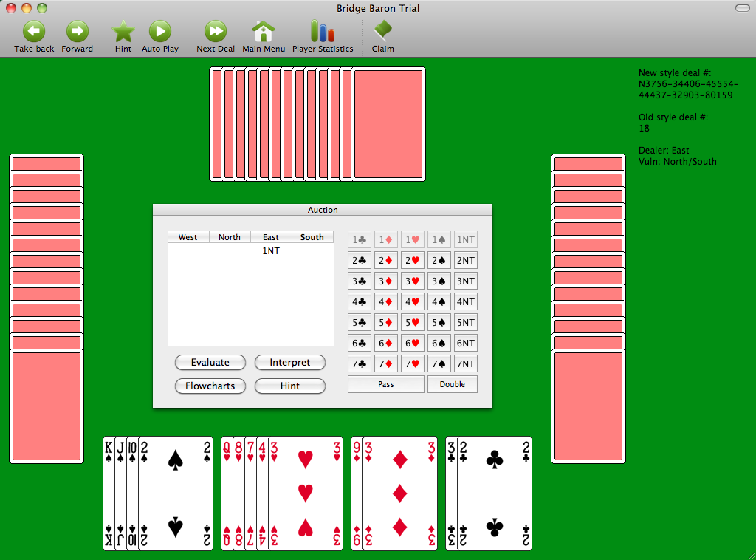
Task: Click the toolbar toggle pill button
Action: 742,8
